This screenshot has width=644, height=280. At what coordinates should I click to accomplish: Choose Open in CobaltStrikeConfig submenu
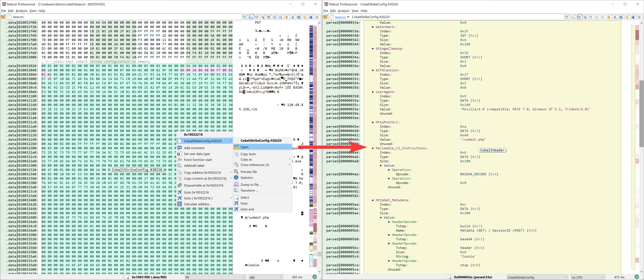262,147
